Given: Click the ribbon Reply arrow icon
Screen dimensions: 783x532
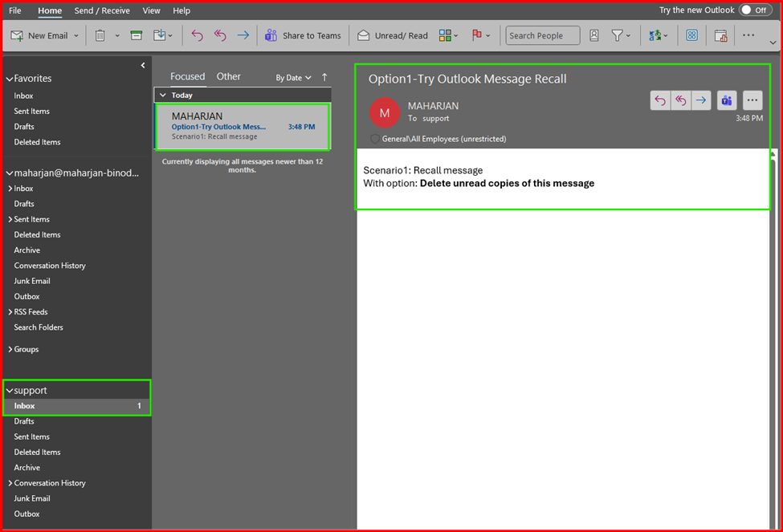Looking at the screenshot, I should 198,35.
